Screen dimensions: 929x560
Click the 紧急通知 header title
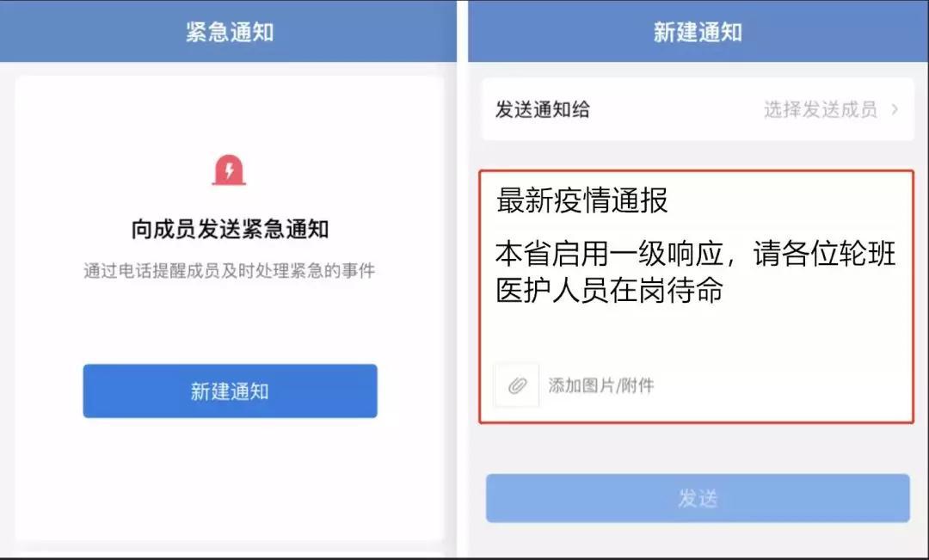pos(230,32)
